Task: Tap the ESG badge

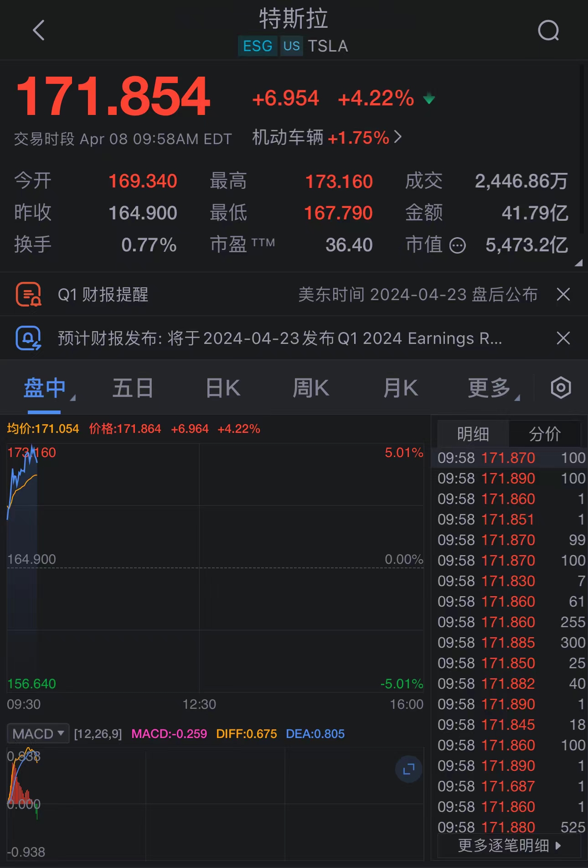Action: 258,46
